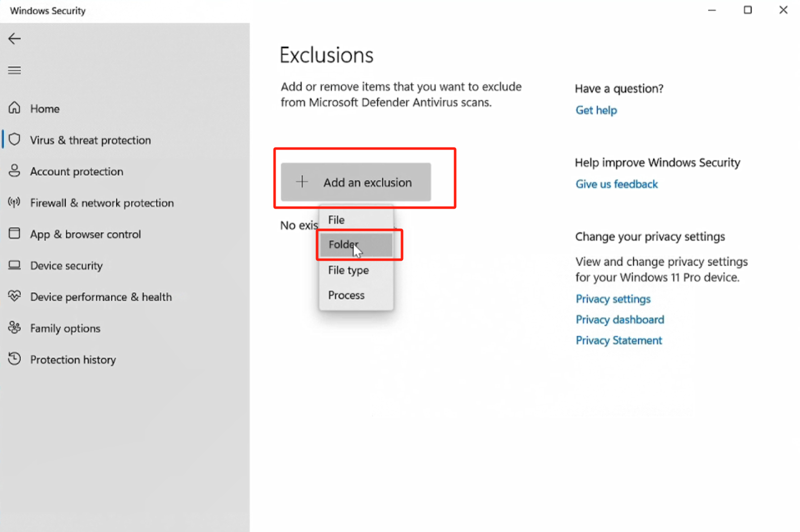Select Folder in the exclusion menu
800x532 pixels.
pos(343,245)
